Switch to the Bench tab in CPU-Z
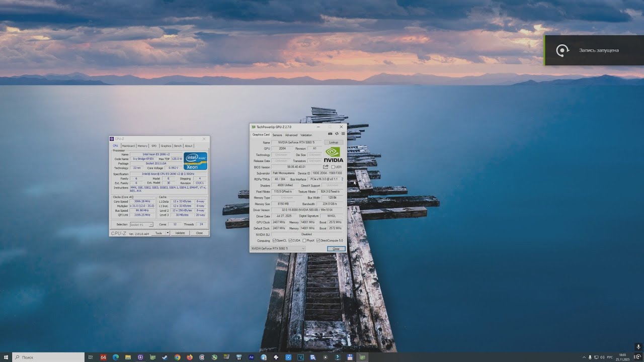 point(178,146)
